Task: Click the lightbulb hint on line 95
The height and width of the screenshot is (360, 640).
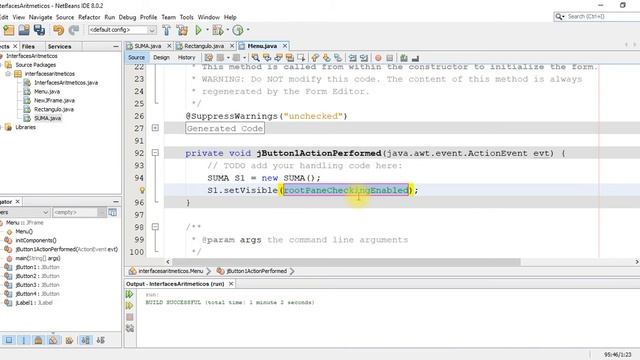Action: (x=142, y=190)
